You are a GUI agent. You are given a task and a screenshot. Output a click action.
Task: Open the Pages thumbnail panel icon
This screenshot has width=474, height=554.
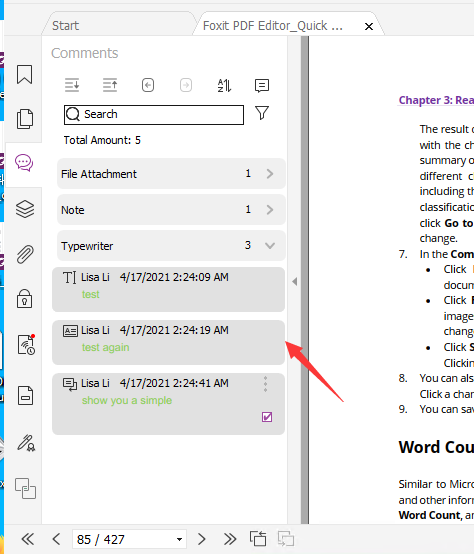tap(25, 119)
